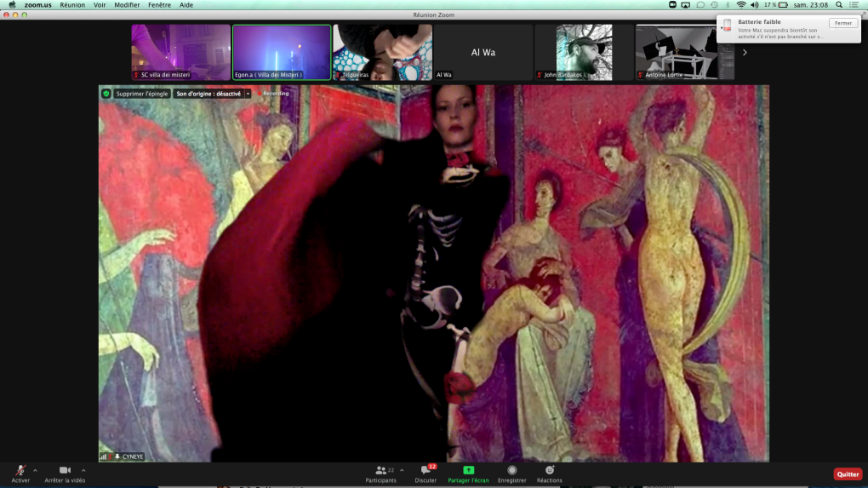Click the green encryption shield icon

click(x=106, y=94)
